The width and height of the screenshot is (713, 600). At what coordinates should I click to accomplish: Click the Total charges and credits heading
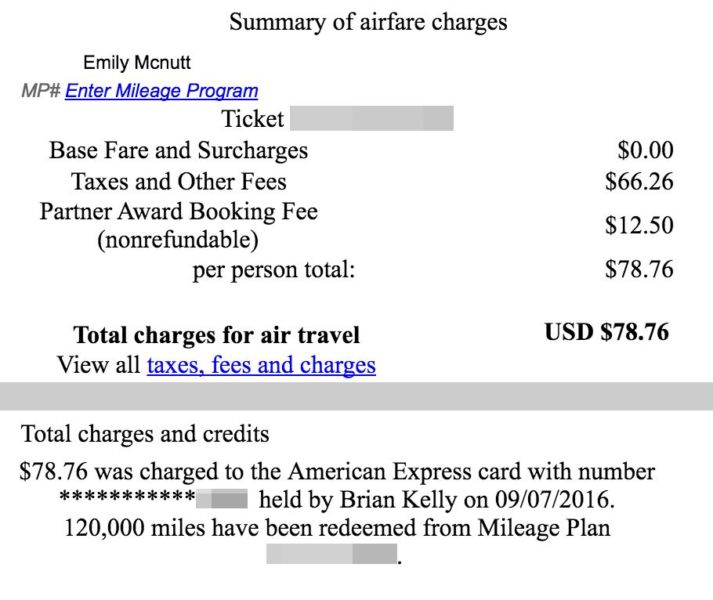[145, 434]
